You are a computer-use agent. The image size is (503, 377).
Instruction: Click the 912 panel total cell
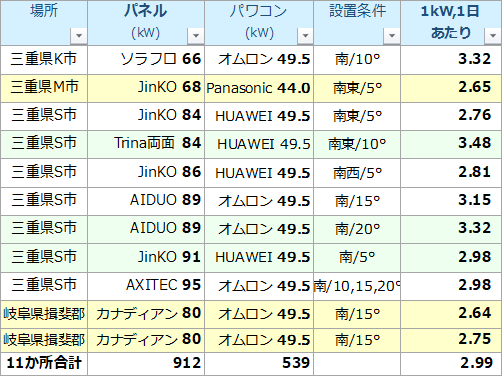(146, 364)
